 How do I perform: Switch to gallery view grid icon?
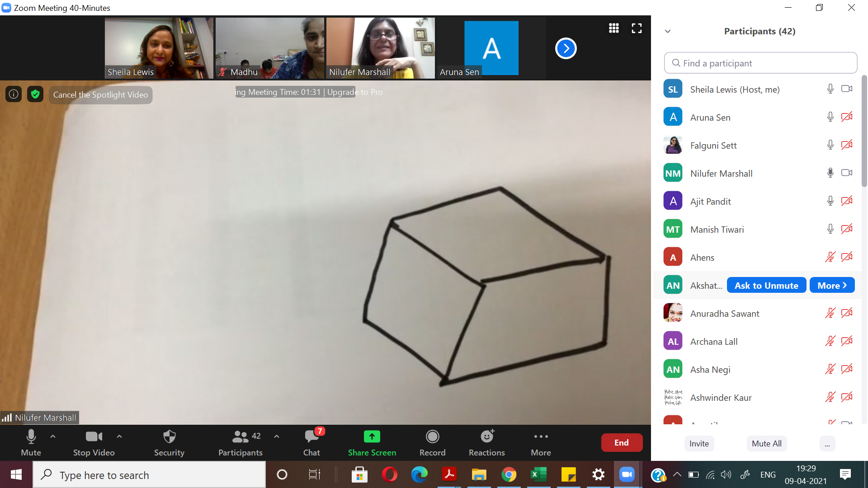coord(613,28)
